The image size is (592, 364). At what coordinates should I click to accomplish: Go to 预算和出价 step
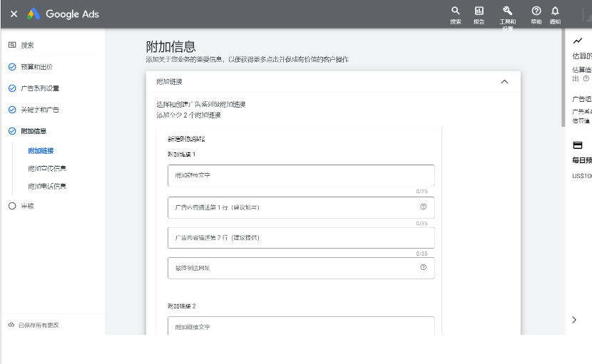(x=36, y=67)
